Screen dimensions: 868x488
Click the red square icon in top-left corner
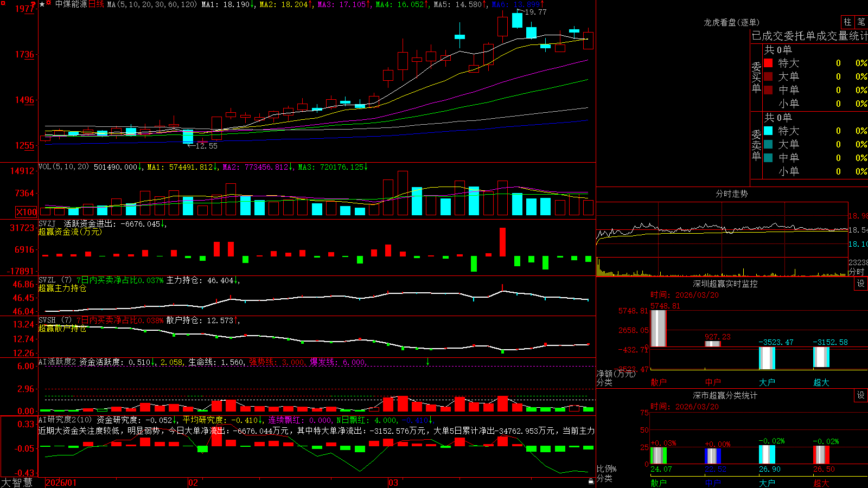[x=3, y=3]
